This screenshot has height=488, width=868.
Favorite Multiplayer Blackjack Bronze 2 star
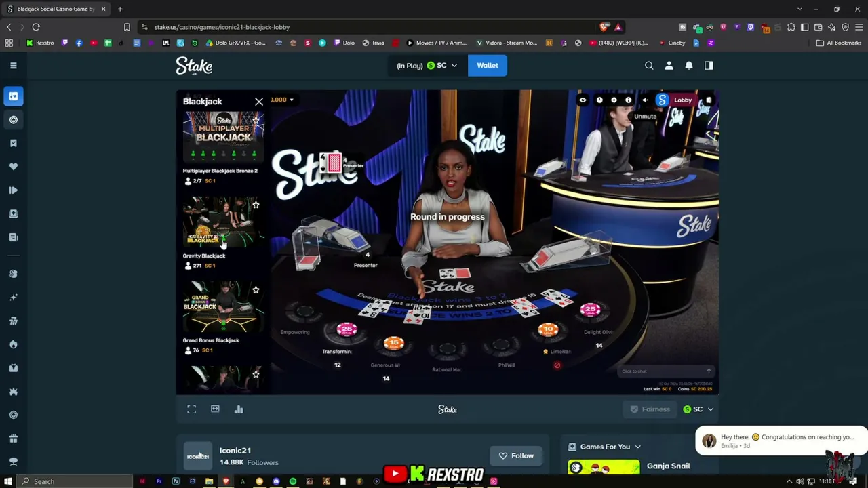[256, 121]
